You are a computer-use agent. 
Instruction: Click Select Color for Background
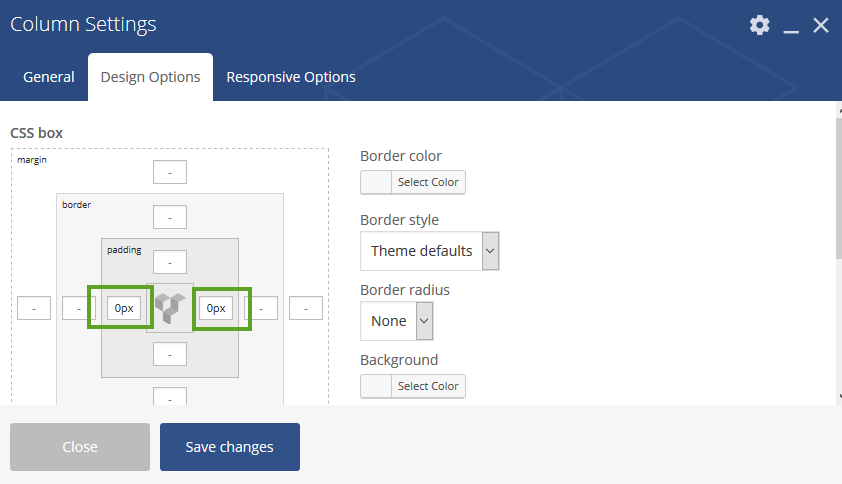[x=428, y=386]
